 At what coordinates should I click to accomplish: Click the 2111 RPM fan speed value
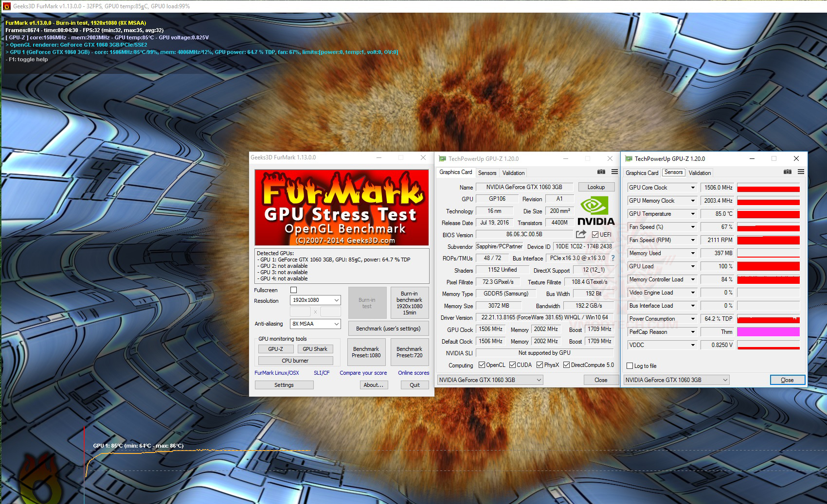718,240
